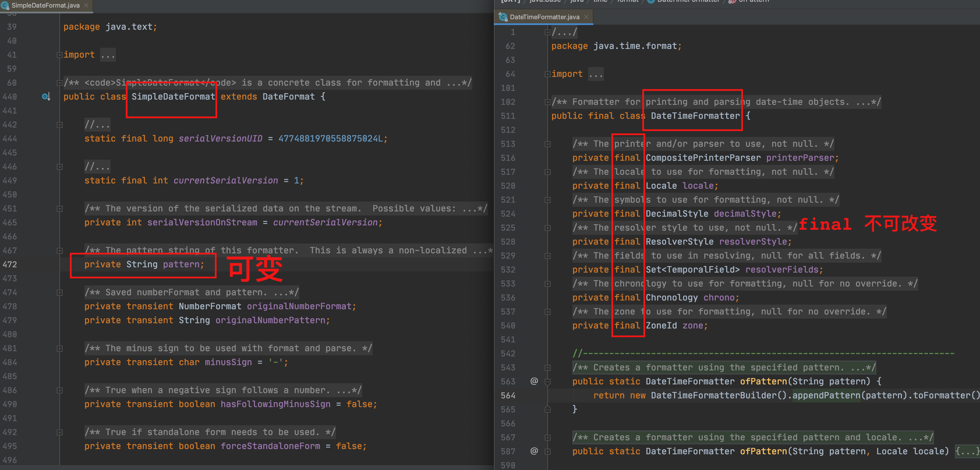Toggle fold of resolver style comment on line 525

coord(547,228)
